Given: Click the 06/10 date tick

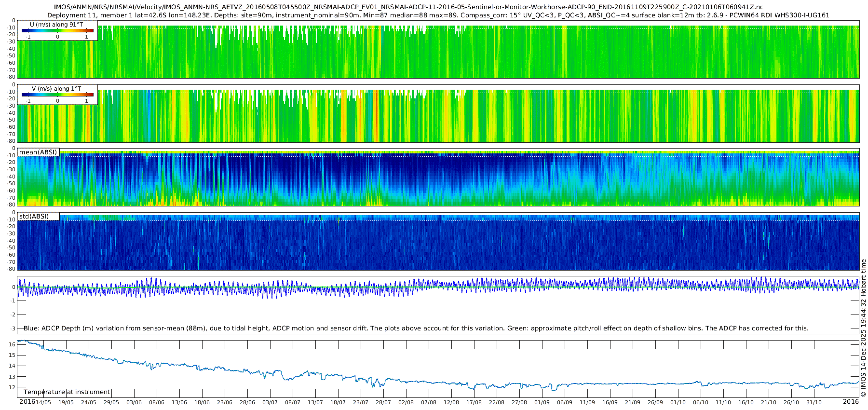Looking at the screenshot, I should tap(700, 402).
